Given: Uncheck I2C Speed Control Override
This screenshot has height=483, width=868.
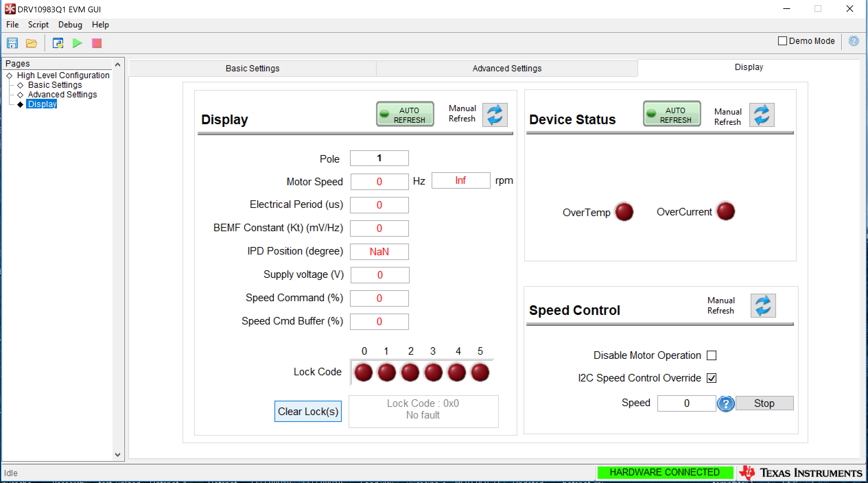Looking at the screenshot, I should (712, 378).
